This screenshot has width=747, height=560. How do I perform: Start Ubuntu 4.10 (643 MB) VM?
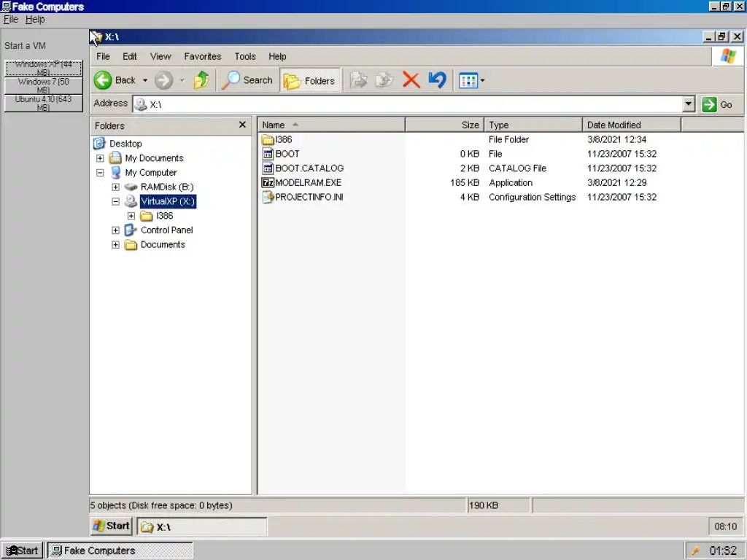[43, 104]
